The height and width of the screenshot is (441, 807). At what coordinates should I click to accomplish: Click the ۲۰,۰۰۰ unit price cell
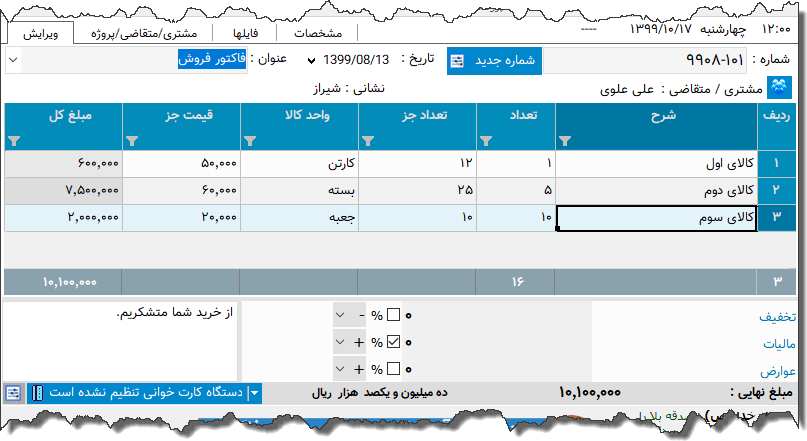point(182,218)
